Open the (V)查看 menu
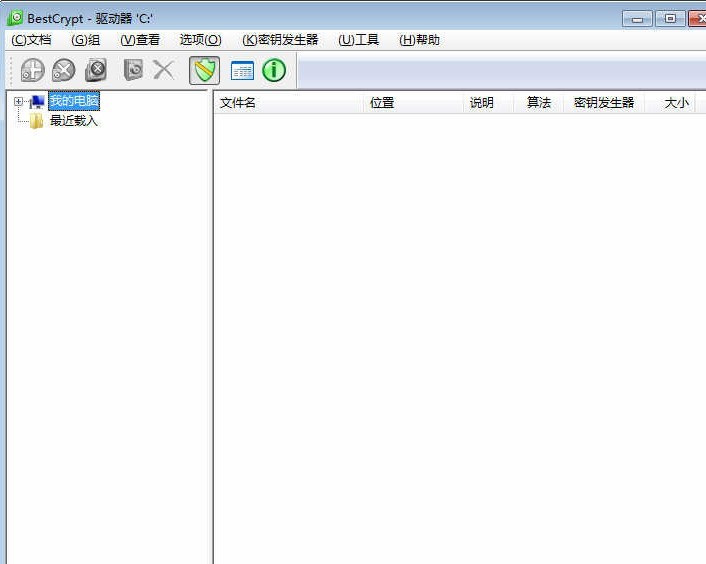Image resolution: width=706 pixels, height=564 pixels. (x=140, y=40)
